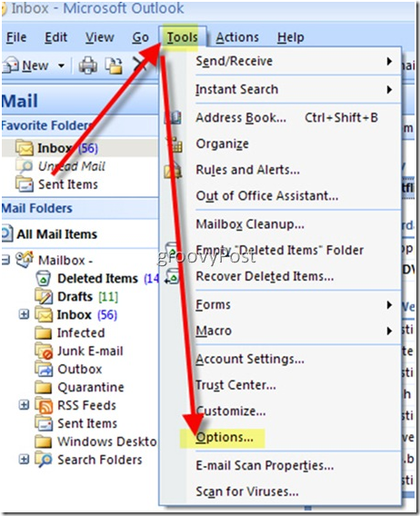The width and height of the screenshot is (420, 516).
Task: Click the Unread Mail search folder icon
Action: click(x=24, y=165)
